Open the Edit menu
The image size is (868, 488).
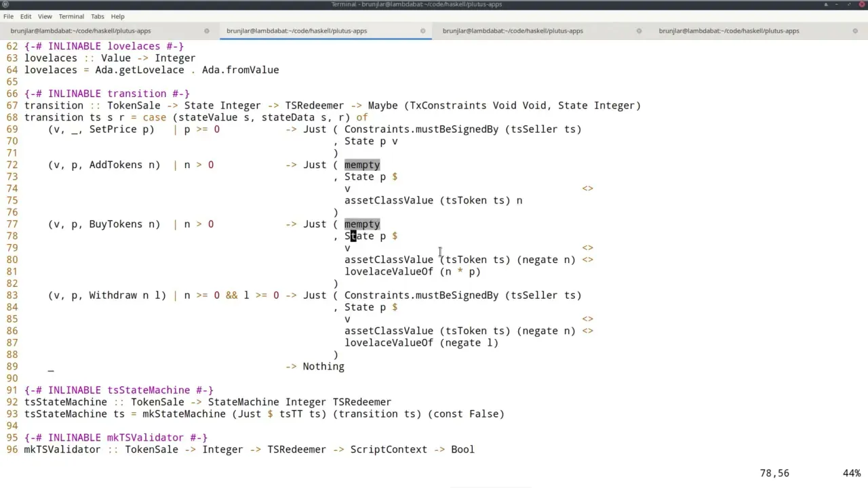(x=25, y=16)
